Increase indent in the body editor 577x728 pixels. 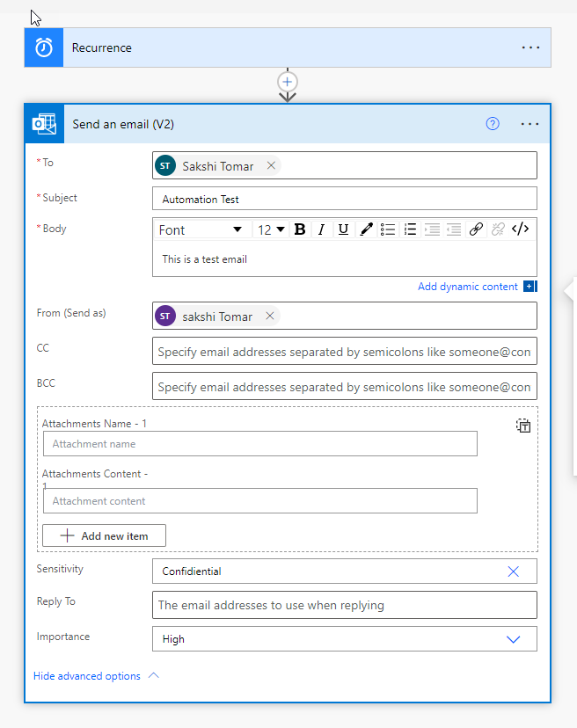(x=432, y=229)
